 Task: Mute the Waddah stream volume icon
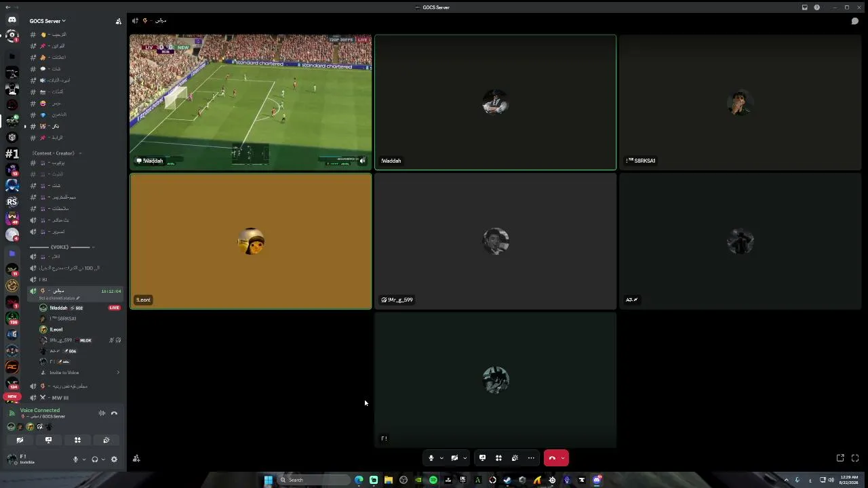click(362, 161)
